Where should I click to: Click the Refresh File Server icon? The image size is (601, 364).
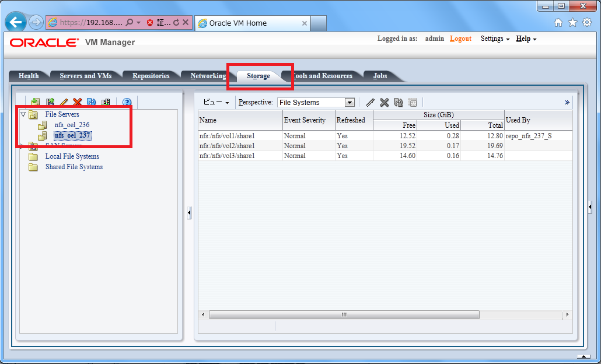pos(92,101)
